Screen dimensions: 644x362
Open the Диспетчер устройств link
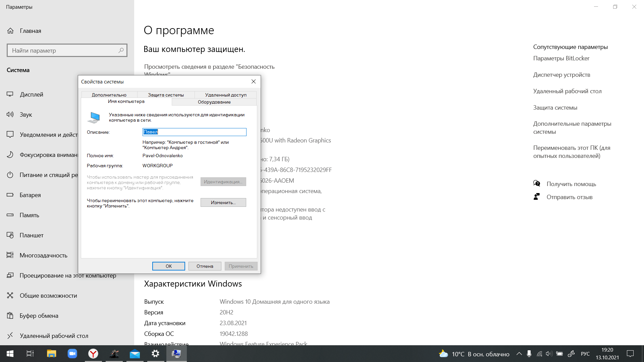561,75
